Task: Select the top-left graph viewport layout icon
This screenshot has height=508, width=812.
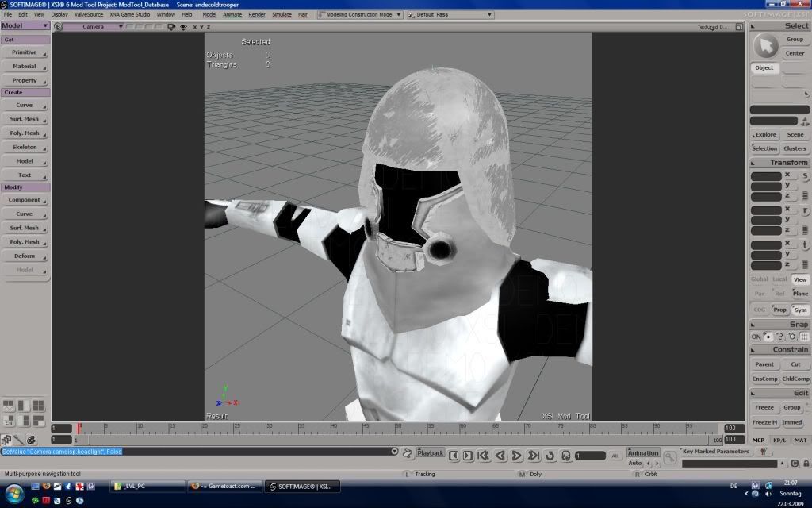Action: 9,405
